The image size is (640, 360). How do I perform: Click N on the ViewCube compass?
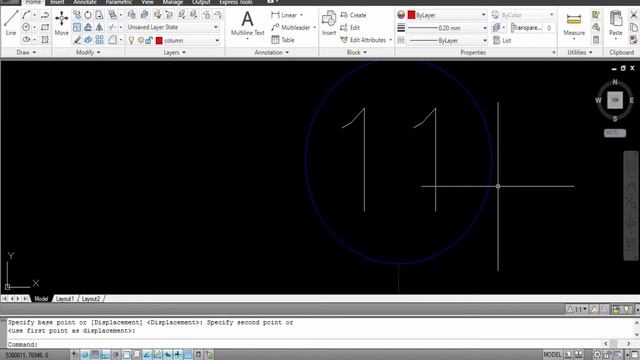(x=615, y=82)
